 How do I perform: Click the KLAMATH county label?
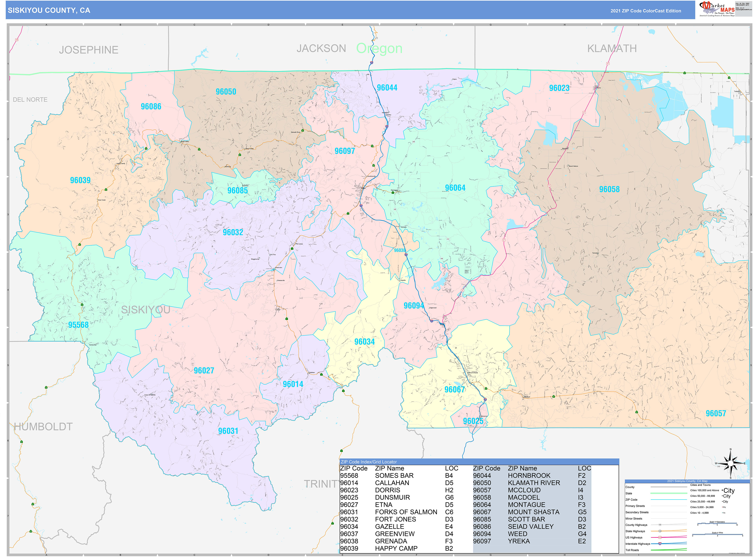tap(612, 49)
